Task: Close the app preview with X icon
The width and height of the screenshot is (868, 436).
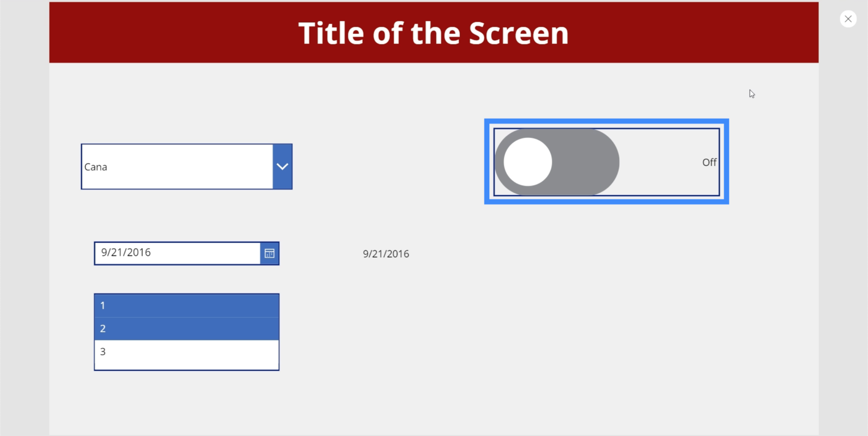Action: tap(848, 19)
